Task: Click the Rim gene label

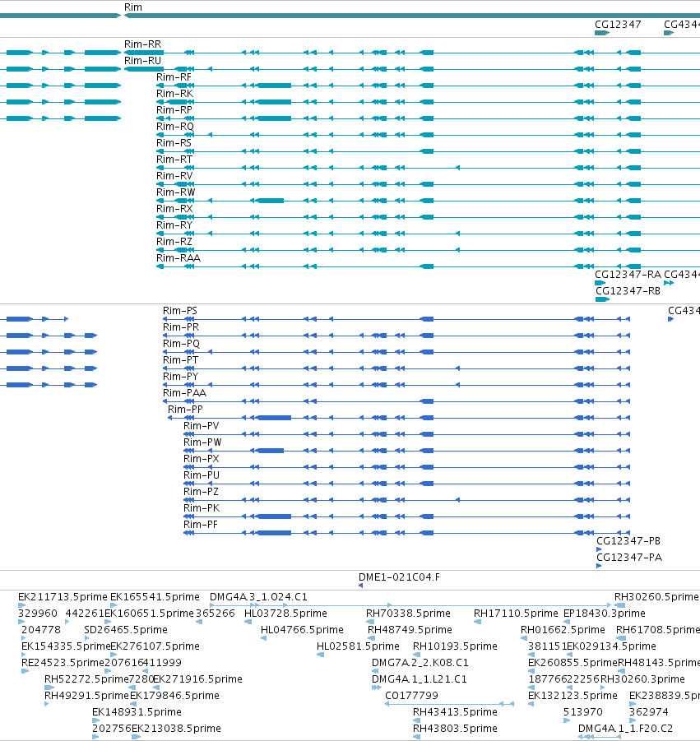Action: (132, 7)
